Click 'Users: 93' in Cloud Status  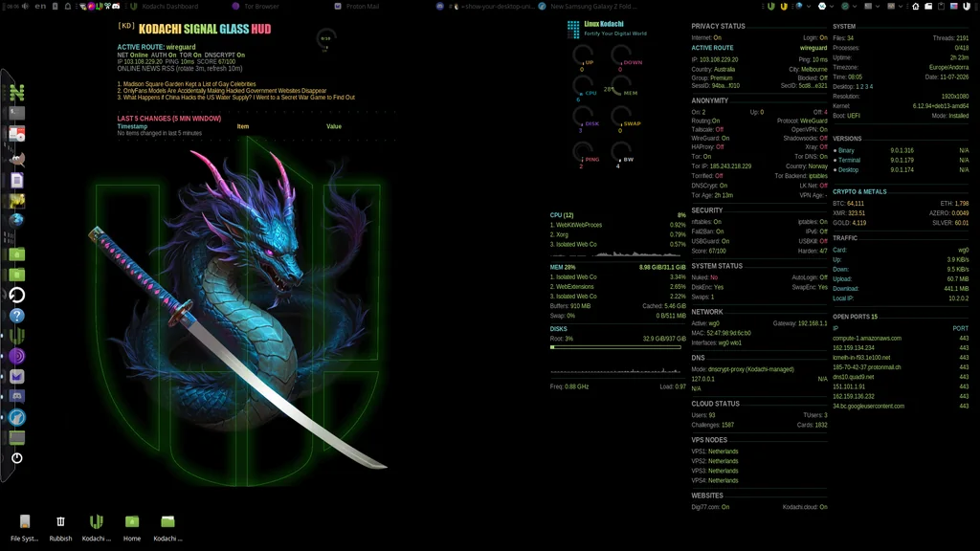[703, 415]
